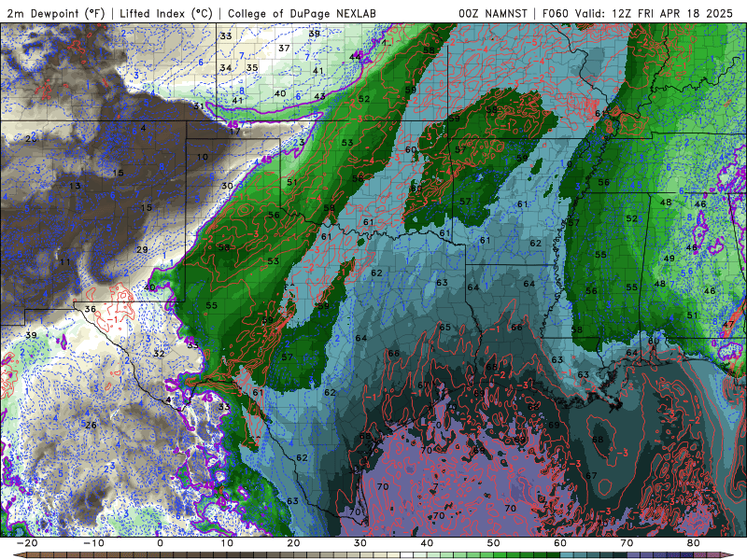This screenshot has width=747, height=560.
Task: Click the 'College of DuPage NEXLAB' header text
Action: [302, 14]
